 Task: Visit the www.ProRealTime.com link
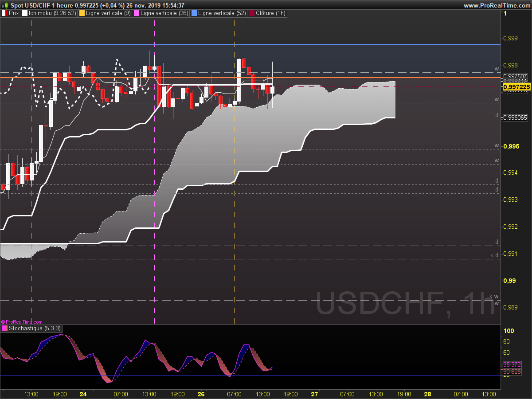[x=497, y=5]
